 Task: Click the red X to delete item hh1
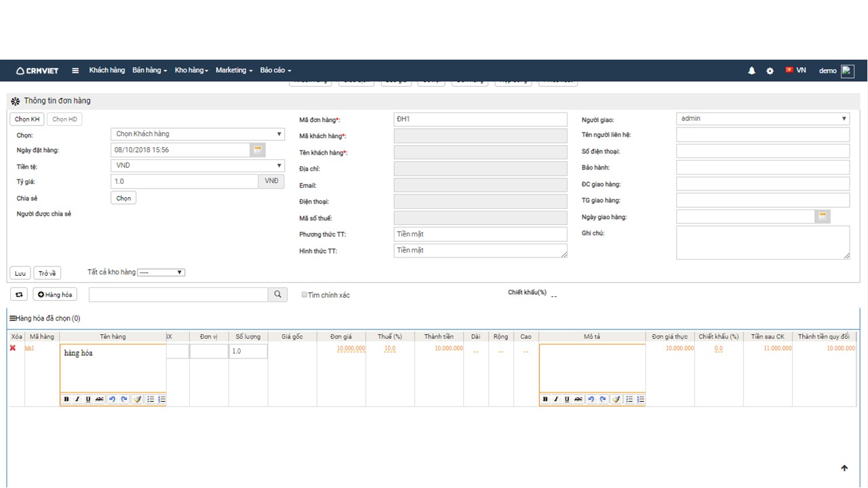pyautogui.click(x=12, y=348)
